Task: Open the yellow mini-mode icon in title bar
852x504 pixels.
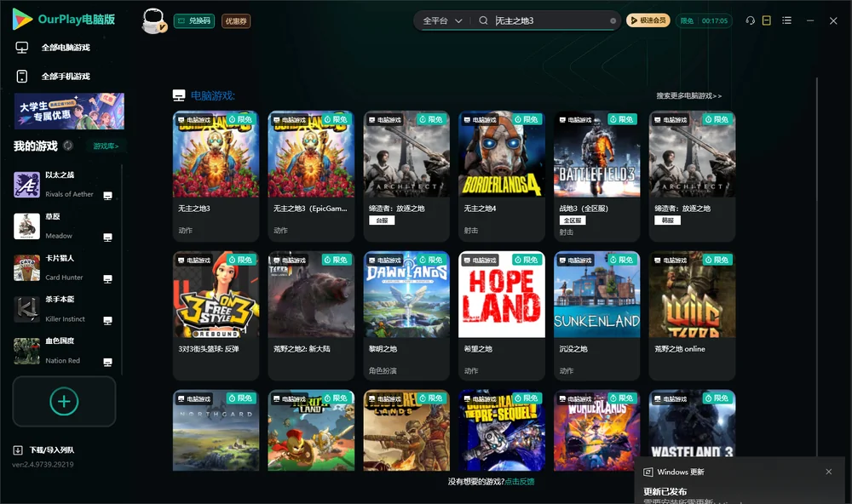Action: point(766,20)
